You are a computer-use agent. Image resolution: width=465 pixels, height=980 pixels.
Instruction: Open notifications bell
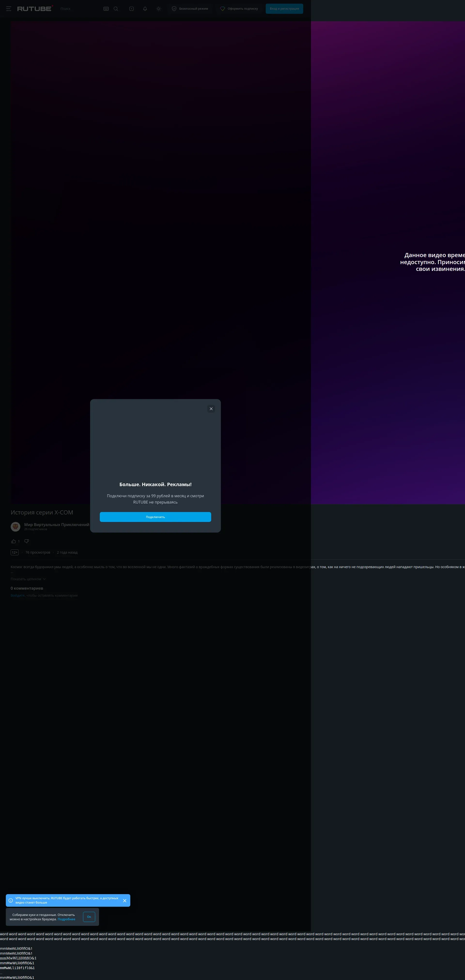[x=145, y=9]
